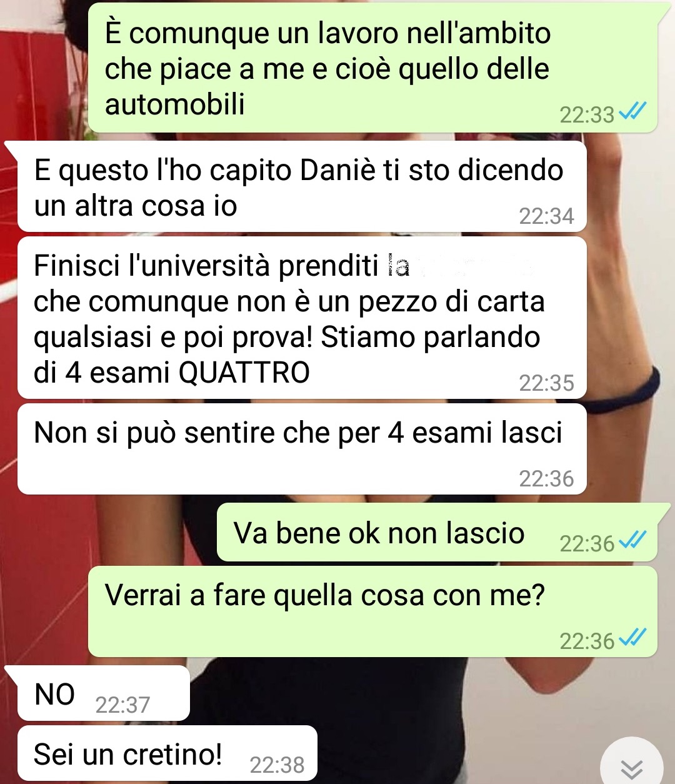Tap the 22:34 timestamp
Image resolution: width=675 pixels, height=784 pixels.
(546, 216)
